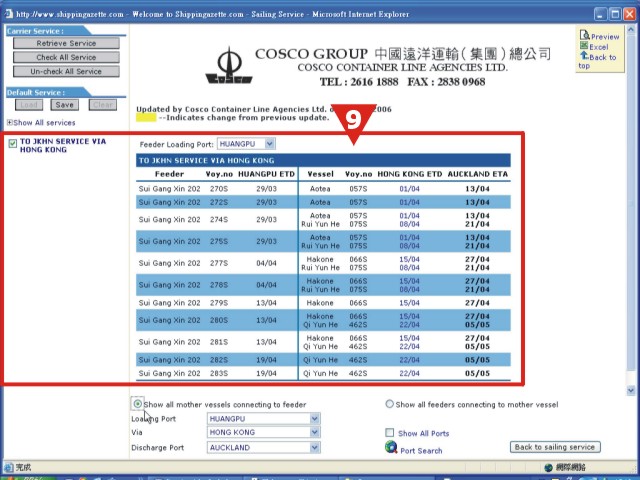The height and width of the screenshot is (480, 640).
Task: Expand Show All services plus icon
Action: [9, 122]
